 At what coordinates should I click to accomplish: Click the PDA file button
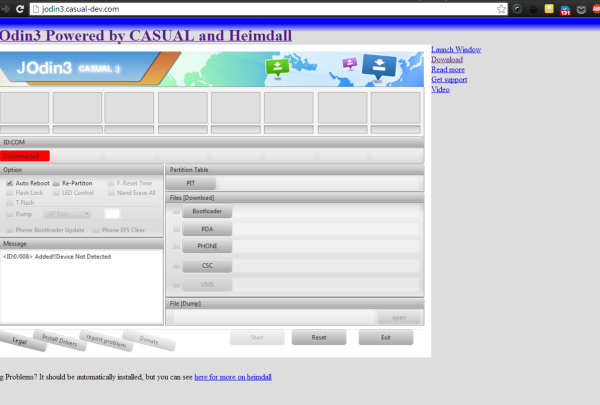(x=207, y=229)
